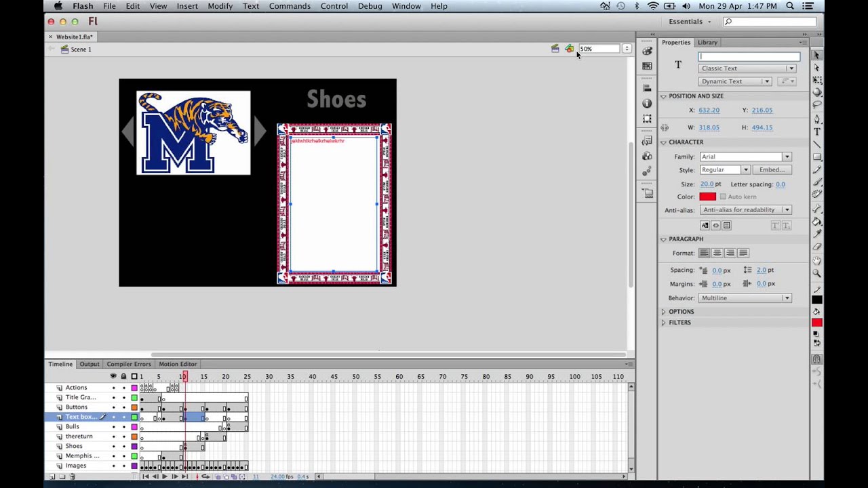Image resolution: width=868 pixels, height=488 pixels.
Task: Select the Text tool in the toolbar
Action: [x=816, y=131]
